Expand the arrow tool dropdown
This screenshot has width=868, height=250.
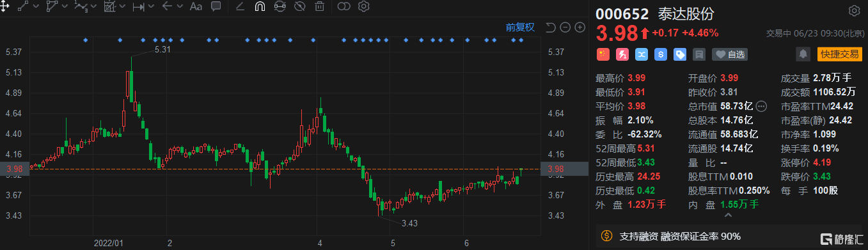pos(180,7)
